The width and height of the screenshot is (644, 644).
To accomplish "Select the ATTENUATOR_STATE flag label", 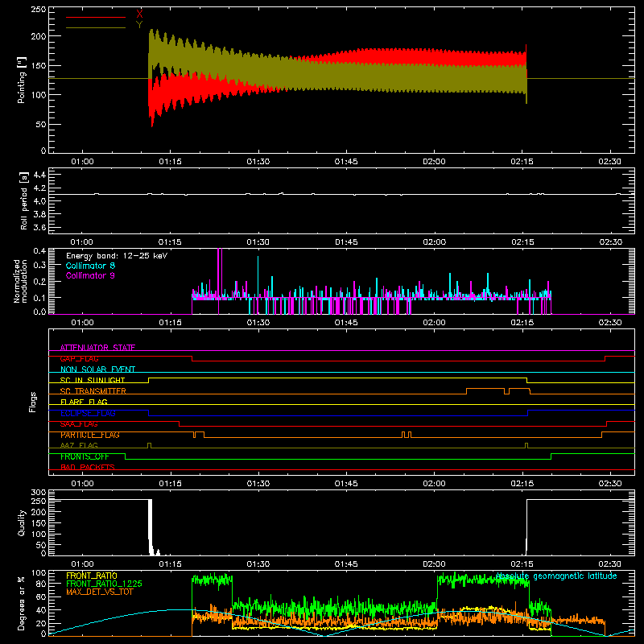I will pos(97,348).
